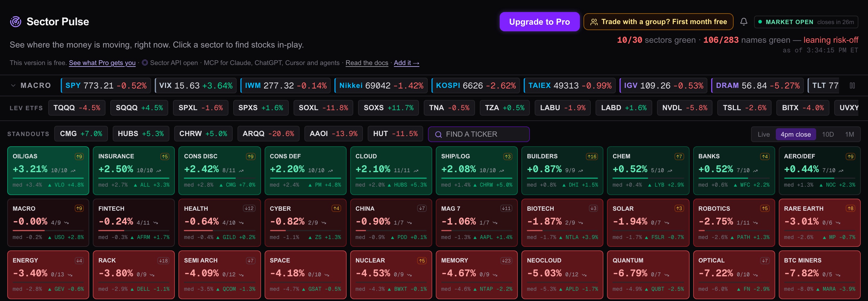
Task: Click the rank-up 5 badge on the NUCLEAR card
Action: point(422,261)
